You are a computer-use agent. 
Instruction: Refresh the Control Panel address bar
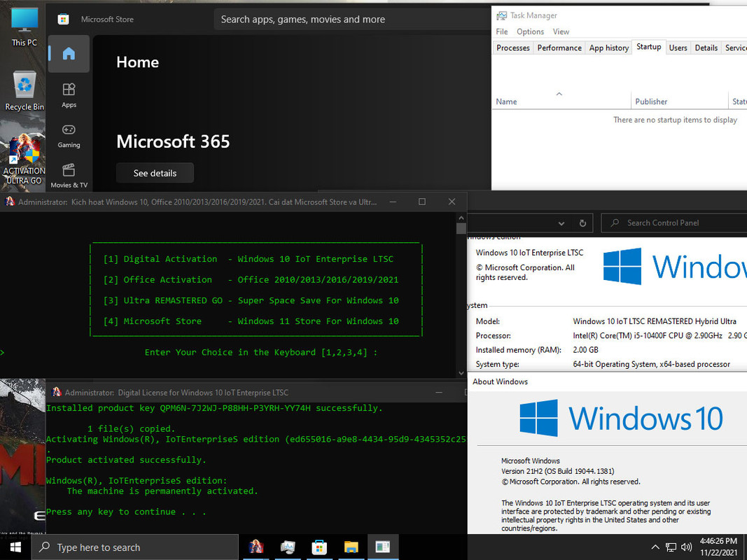coord(582,223)
